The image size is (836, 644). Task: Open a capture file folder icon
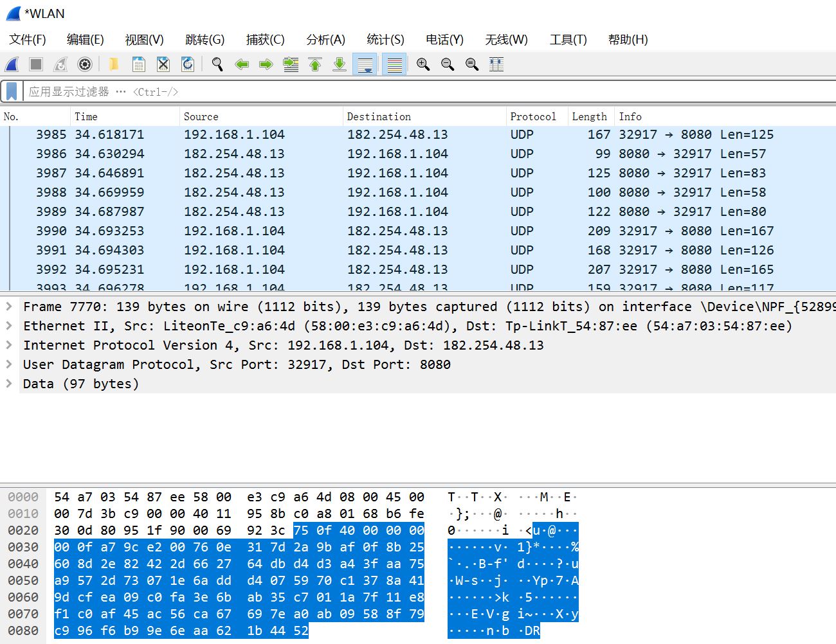point(114,64)
